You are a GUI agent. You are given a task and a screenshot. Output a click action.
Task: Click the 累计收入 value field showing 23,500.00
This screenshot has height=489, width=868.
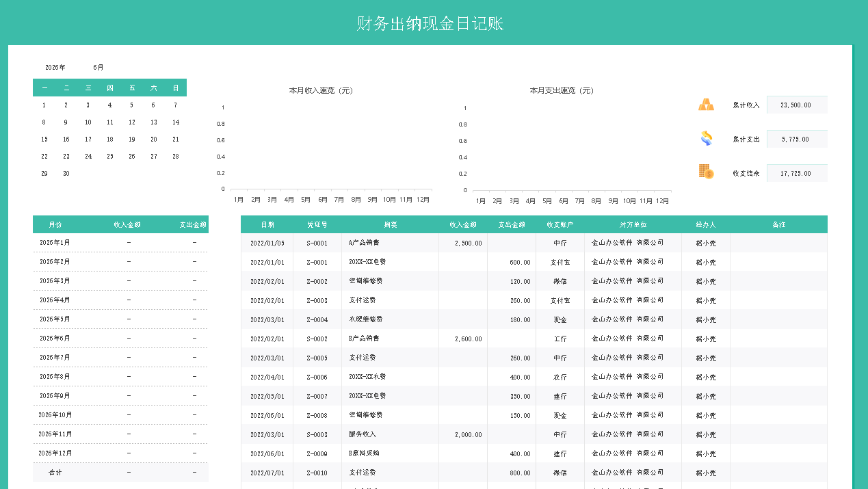click(x=796, y=105)
